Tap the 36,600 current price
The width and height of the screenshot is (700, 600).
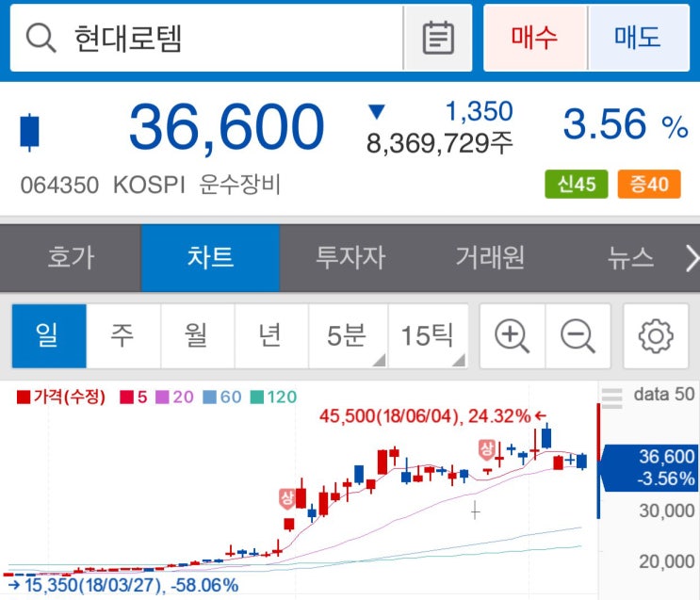pyautogui.click(x=226, y=127)
